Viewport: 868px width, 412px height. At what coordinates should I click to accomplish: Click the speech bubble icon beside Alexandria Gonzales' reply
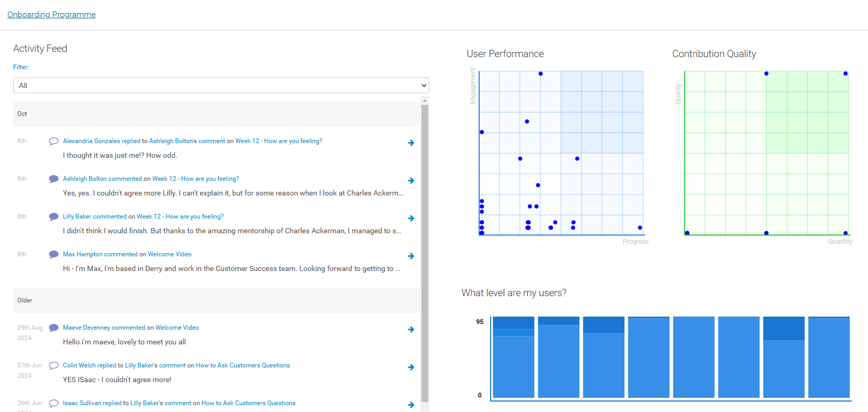point(53,141)
